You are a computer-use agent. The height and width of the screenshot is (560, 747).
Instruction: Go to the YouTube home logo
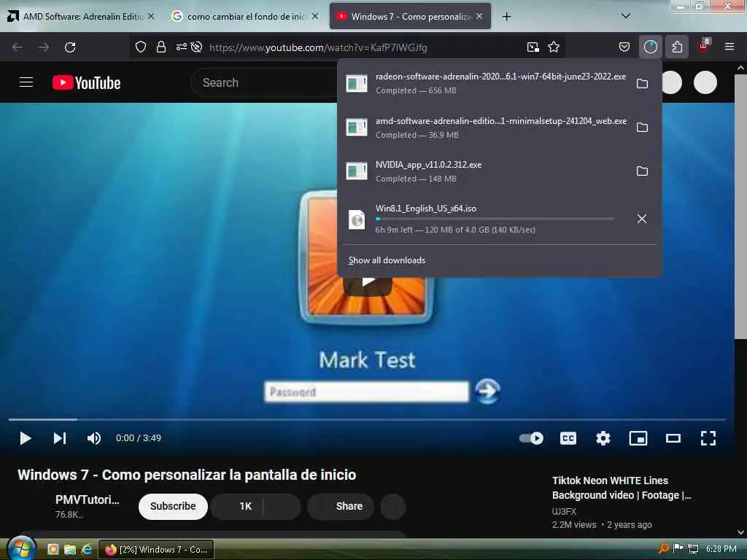click(x=87, y=82)
